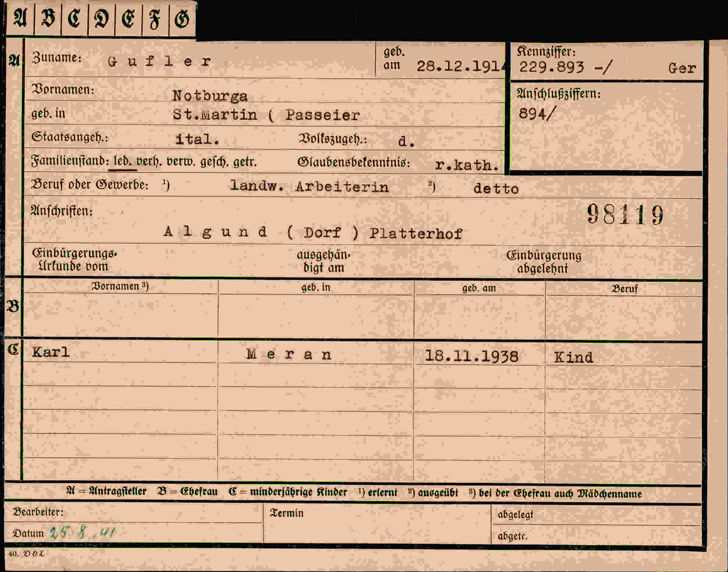Click the 'Zuname:' field label
Viewport: 728px width, 572px height.
(57, 58)
